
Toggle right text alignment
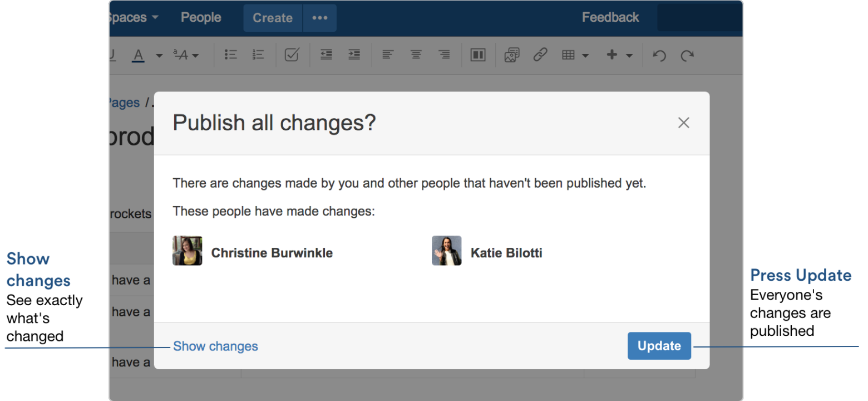click(x=444, y=55)
